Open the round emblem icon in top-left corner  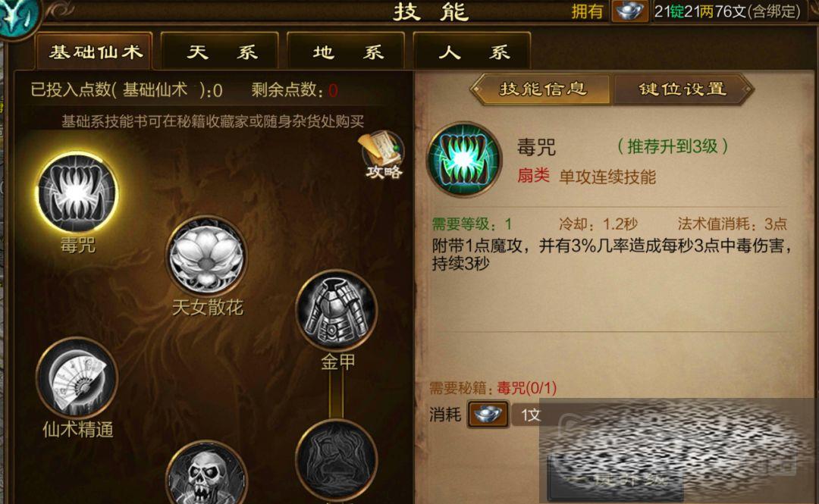pyautogui.click(x=18, y=16)
